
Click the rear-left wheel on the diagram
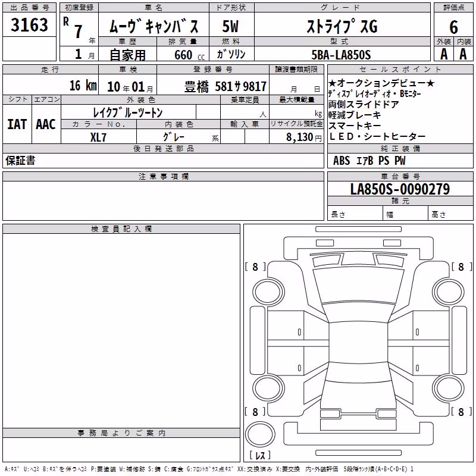268,388
